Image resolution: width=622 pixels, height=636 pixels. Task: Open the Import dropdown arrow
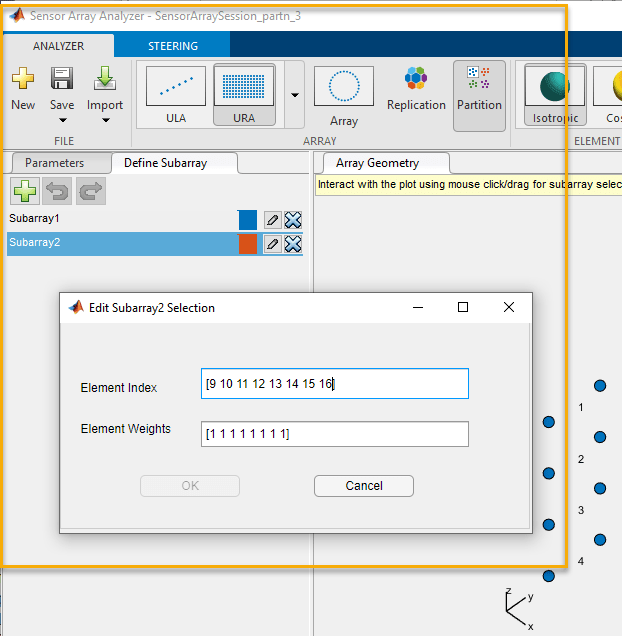coord(105,120)
